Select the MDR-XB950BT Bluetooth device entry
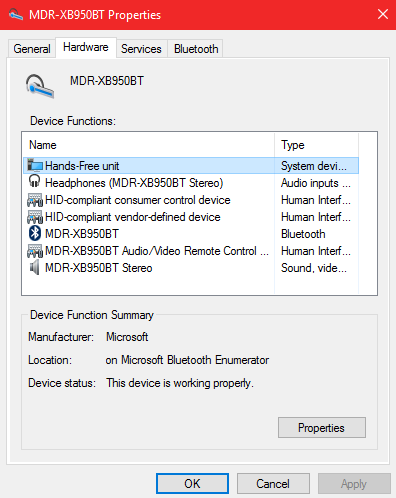 pos(191,234)
